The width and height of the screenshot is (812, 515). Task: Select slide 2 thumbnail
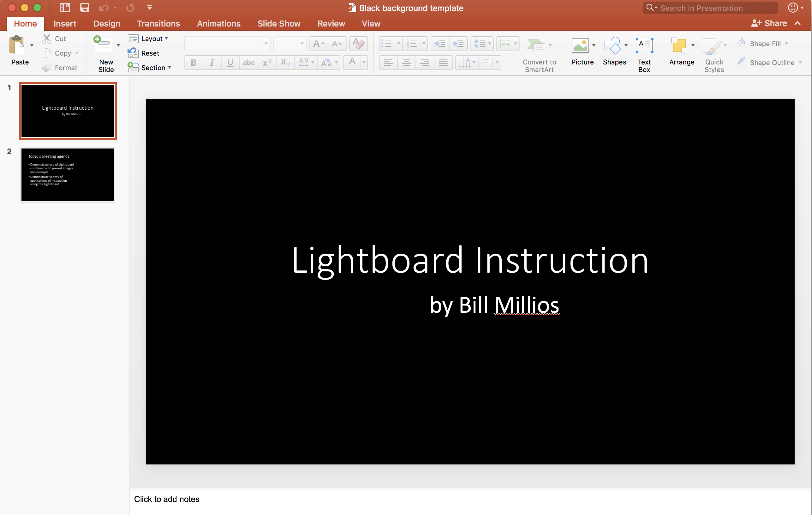point(68,175)
